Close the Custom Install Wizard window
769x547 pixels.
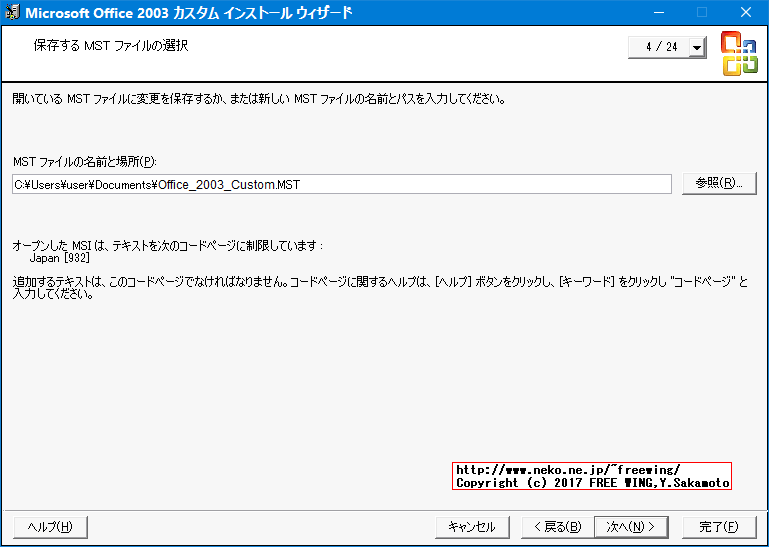point(745,12)
